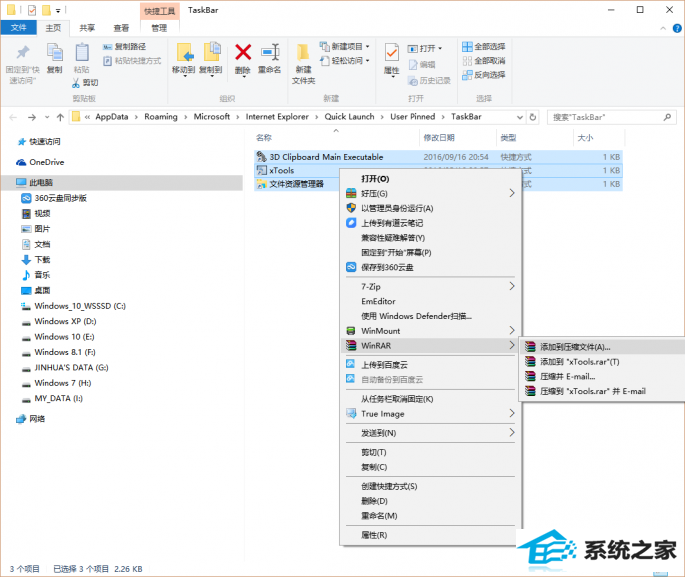Click the Copy icon in clipboard group
Image resolution: width=685 pixels, height=577 pixels.
55,53
